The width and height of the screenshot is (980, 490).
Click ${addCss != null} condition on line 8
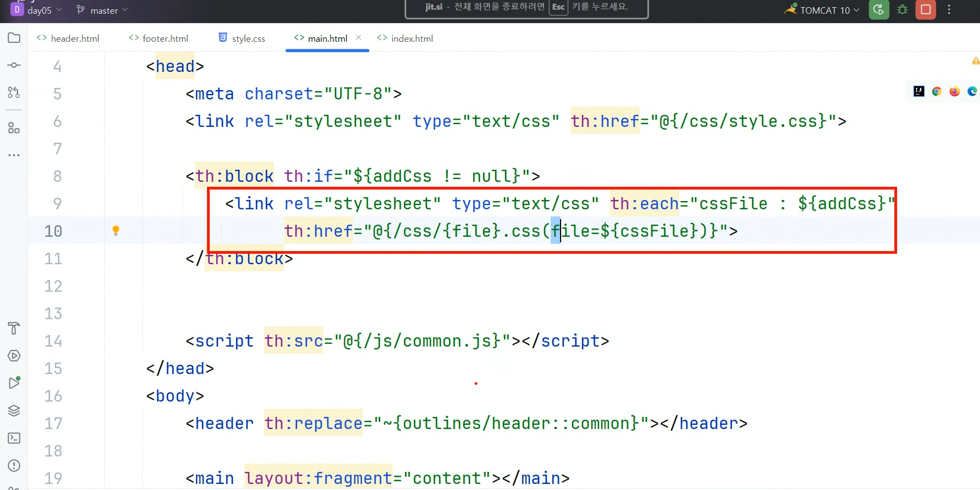click(x=437, y=176)
